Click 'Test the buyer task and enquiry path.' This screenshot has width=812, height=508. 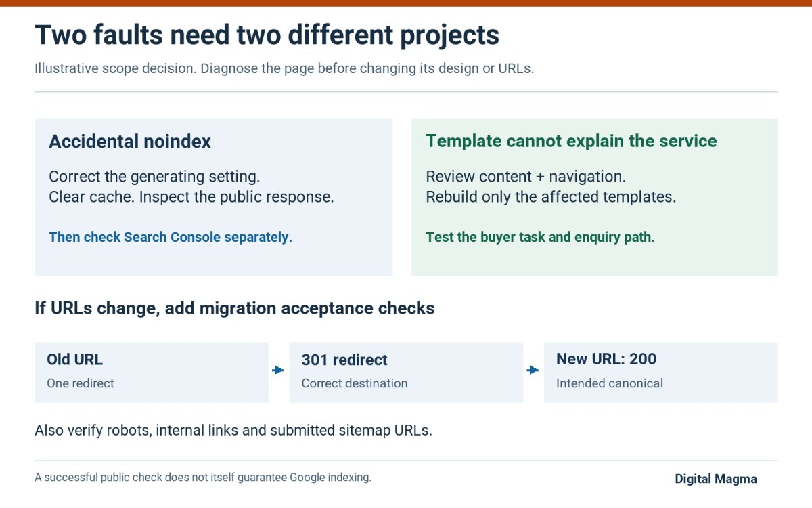click(540, 237)
